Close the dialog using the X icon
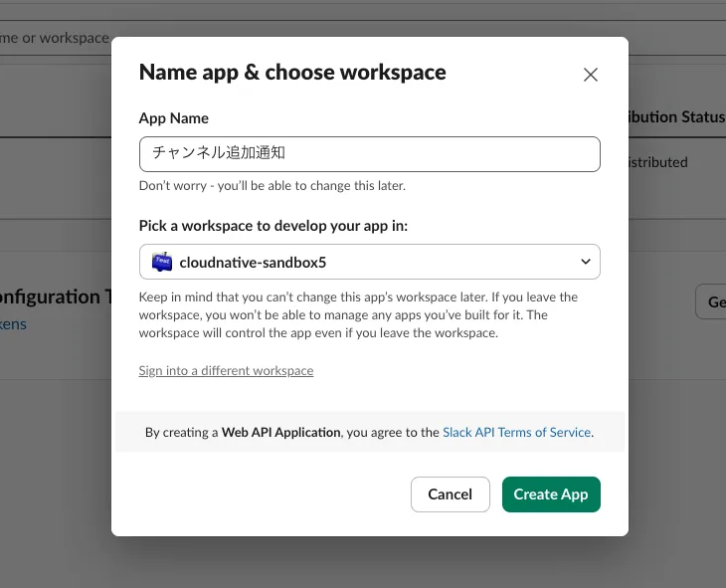Image resolution: width=726 pixels, height=588 pixels. (590, 75)
